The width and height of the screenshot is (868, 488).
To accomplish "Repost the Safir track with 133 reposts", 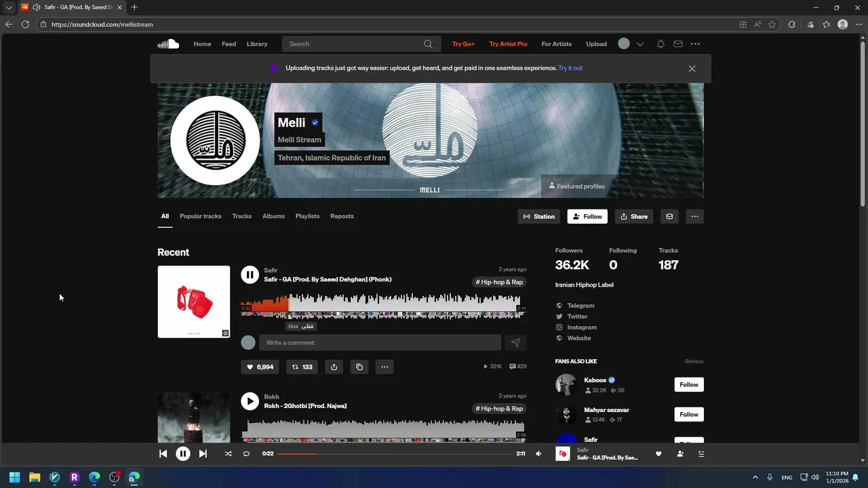I will 302,367.
